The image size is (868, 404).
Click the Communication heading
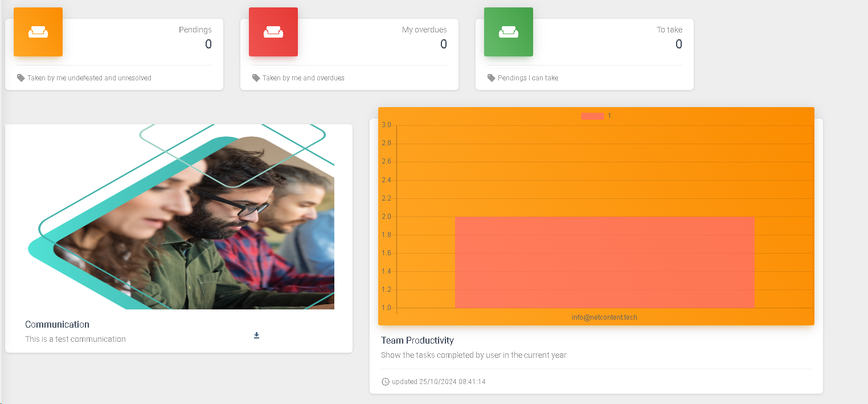(57, 324)
